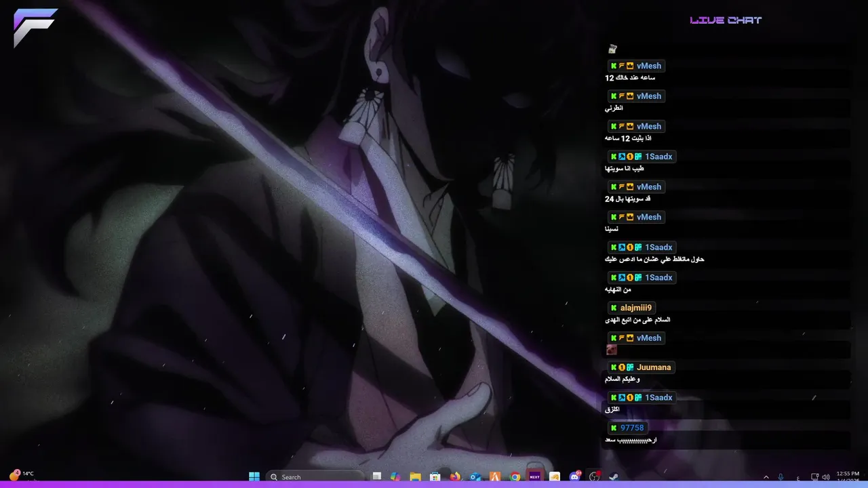Open Discord from the taskbar
The image size is (868, 488).
575,476
